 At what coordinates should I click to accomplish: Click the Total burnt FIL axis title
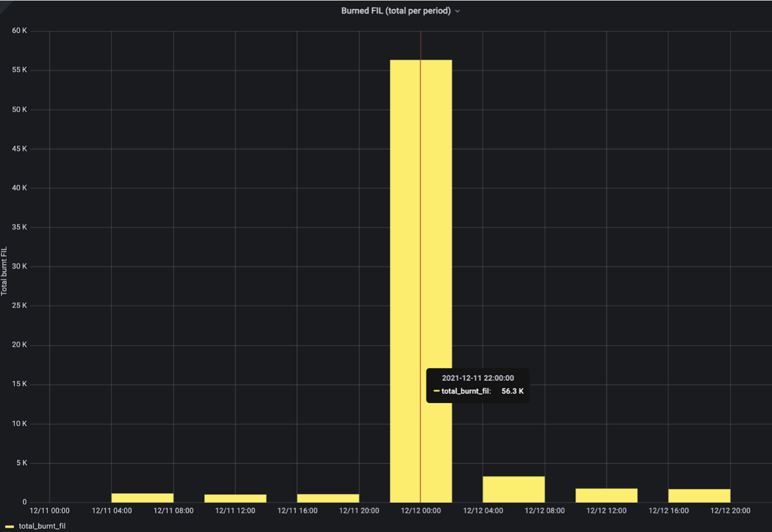(4, 271)
